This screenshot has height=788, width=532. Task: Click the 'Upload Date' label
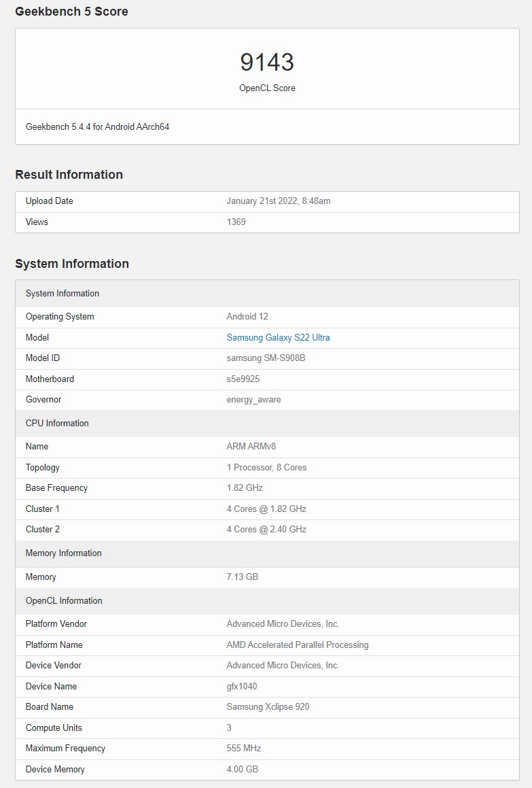pyautogui.click(x=49, y=201)
